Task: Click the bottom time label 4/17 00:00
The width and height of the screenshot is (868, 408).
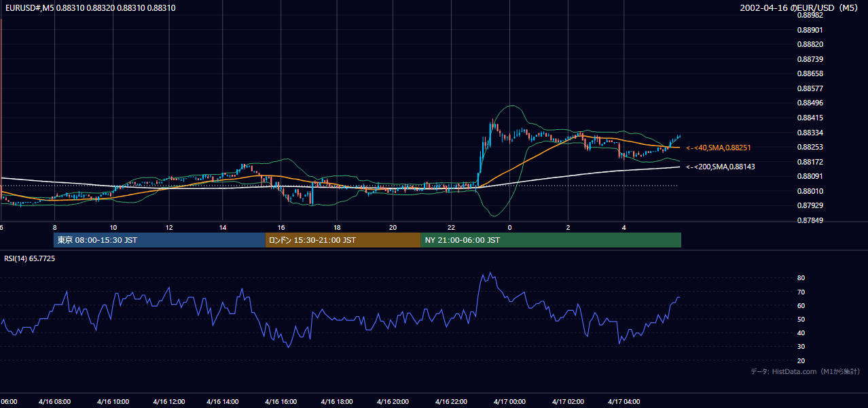Action: coord(509,402)
